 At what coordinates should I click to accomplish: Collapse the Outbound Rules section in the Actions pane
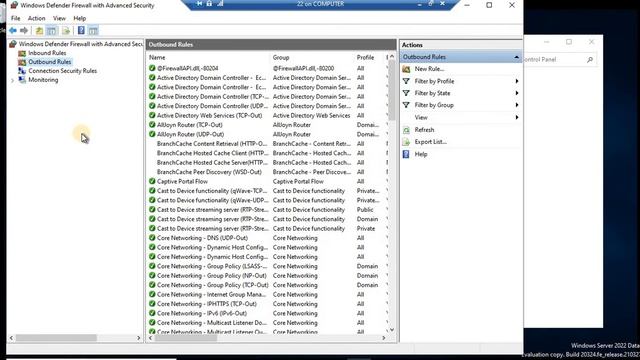coord(517,57)
